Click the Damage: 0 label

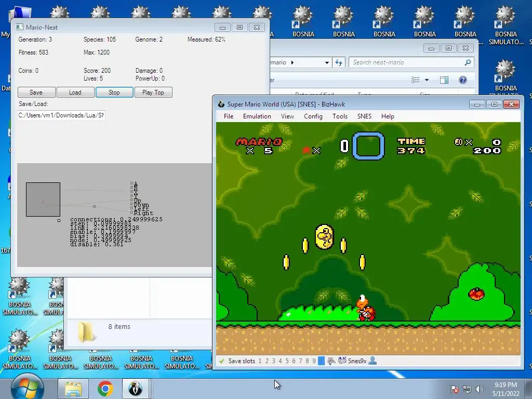[149, 71]
